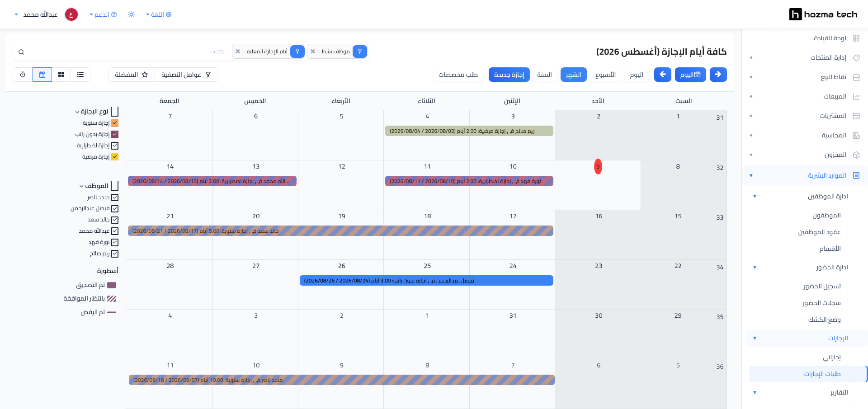Open وضع الكشك in the sidebar
The width and height of the screenshot is (868, 409).
click(824, 320)
